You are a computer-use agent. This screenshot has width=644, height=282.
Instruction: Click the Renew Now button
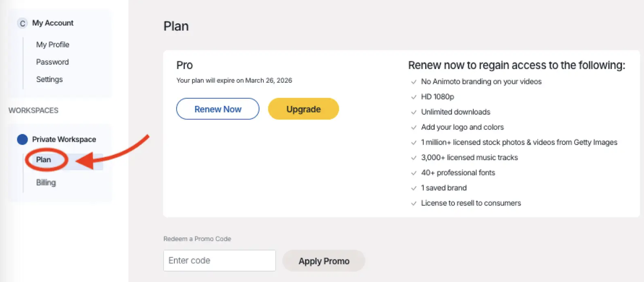218,109
